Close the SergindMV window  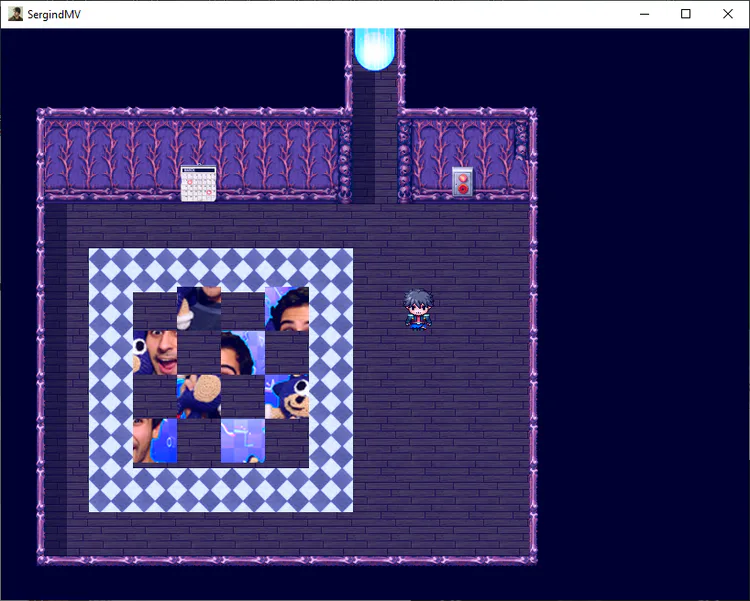pyautogui.click(x=728, y=14)
